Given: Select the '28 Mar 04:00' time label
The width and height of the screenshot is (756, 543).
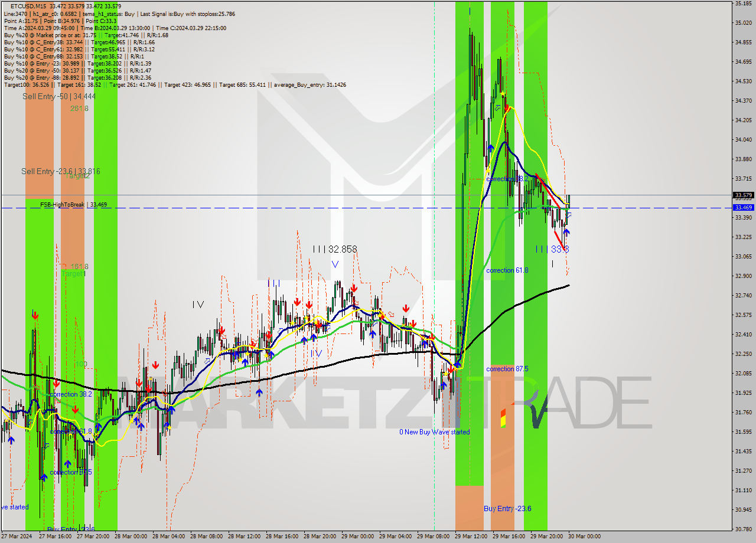Looking at the screenshot, I should [168, 537].
